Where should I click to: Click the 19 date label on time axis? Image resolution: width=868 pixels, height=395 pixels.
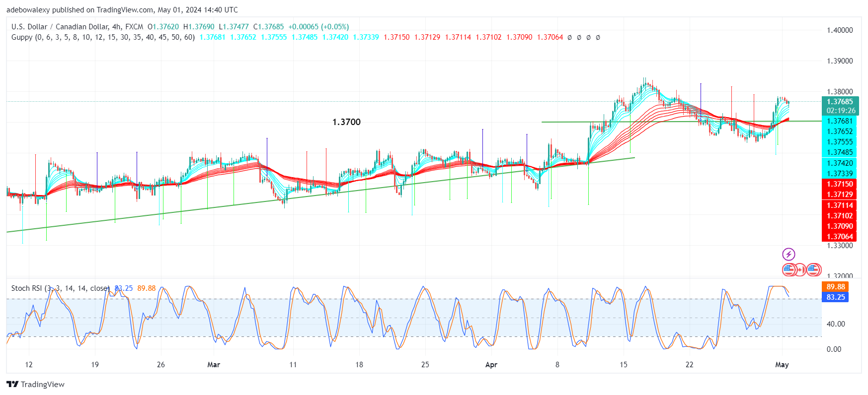tap(95, 365)
